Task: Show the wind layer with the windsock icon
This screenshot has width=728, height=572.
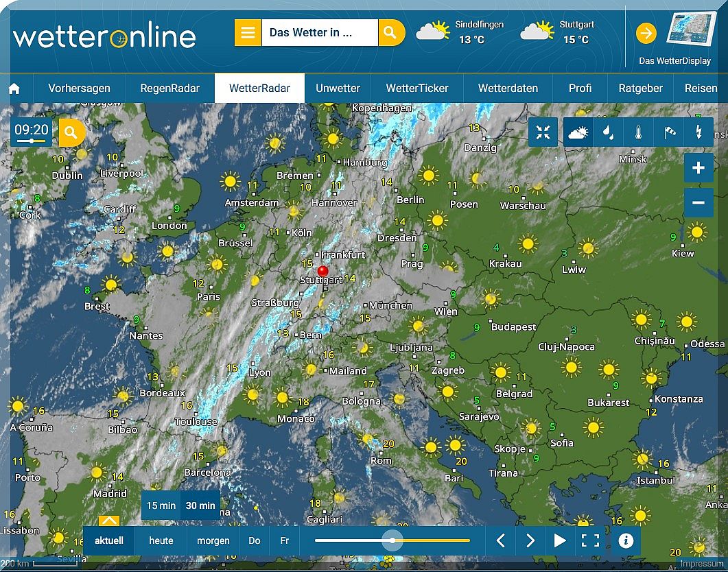Action: [669, 132]
